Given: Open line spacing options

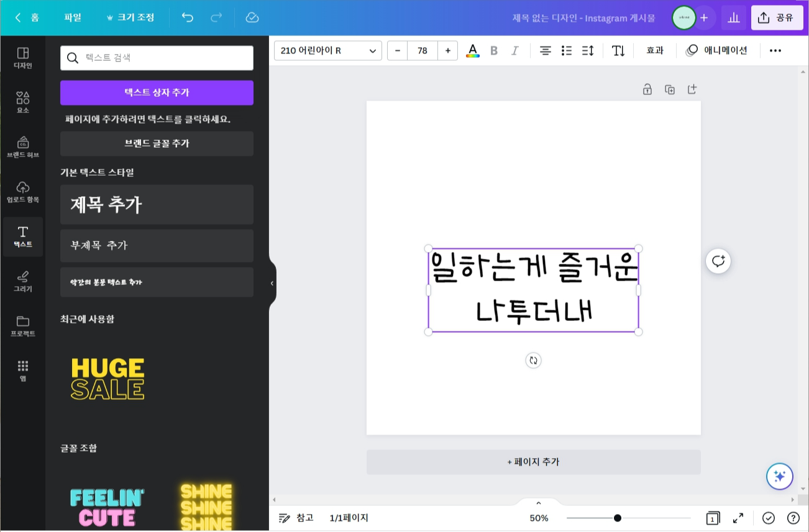Looking at the screenshot, I should tap(588, 50).
